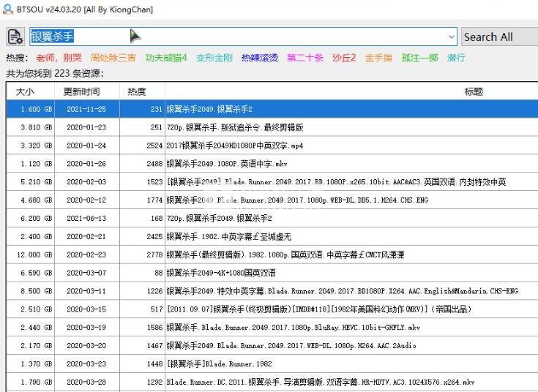This screenshot has width=538, height=392.
Task: Open the settings document icon button
Action: [15, 37]
